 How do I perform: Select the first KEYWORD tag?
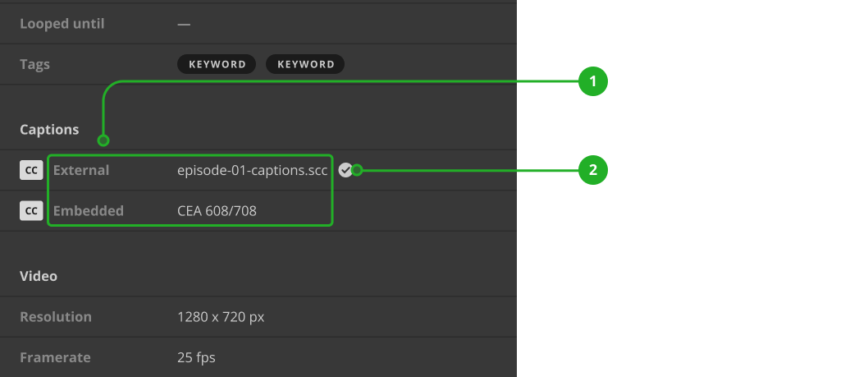point(217,64)
